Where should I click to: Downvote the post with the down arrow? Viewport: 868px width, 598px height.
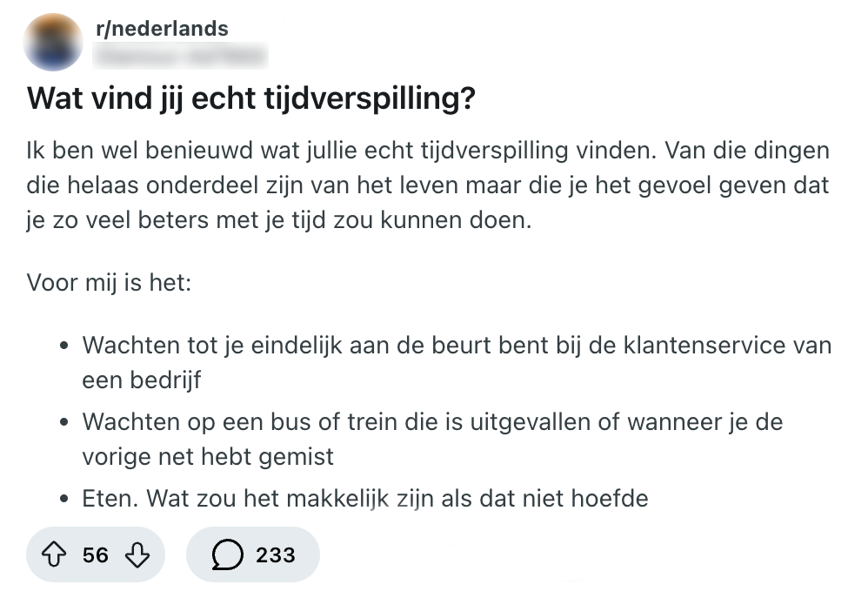coord(137,554)
